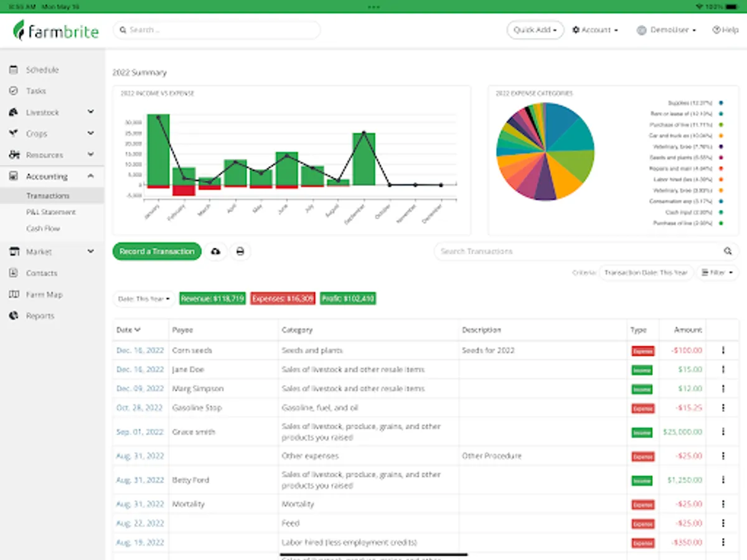The width and height of the screenshot is (747, 560).
Task: Open row menu for Marg Simpson transaction
Action: pos(723,389)
